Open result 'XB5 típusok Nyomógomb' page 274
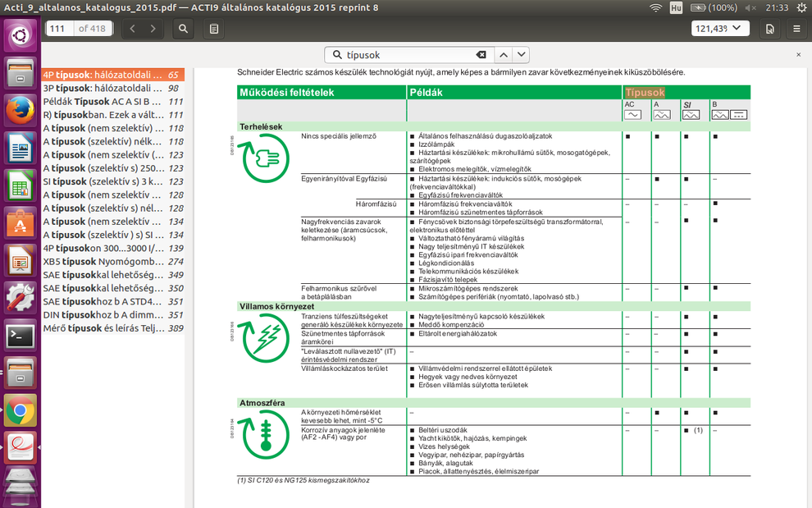Image resolution: width=812 pixels, height=508 pixels. click(112, 262)
